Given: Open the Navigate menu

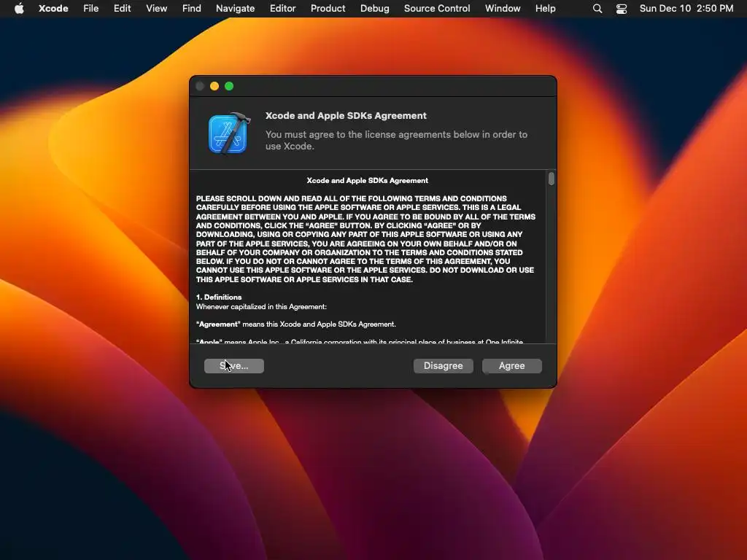Looking at the screenshot, I should [235, 9].
